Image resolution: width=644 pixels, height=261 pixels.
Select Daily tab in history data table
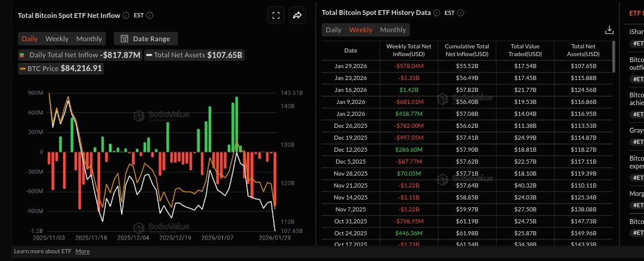pyautogui.click(x=333, y=30)
